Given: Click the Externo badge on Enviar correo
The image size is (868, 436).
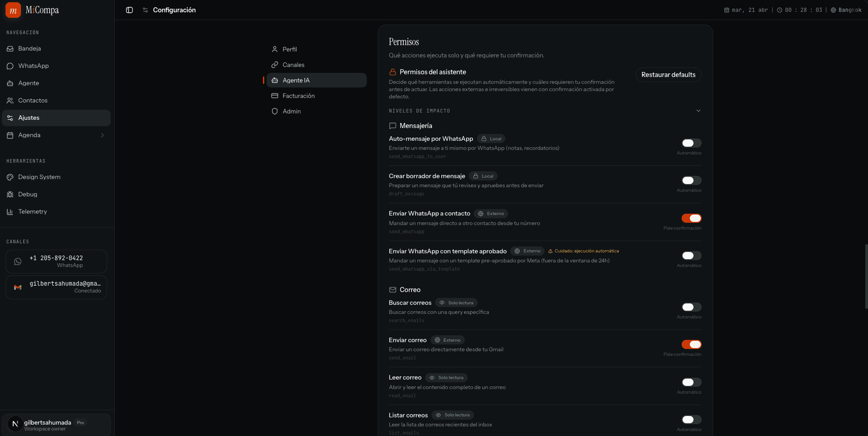Looking at the screenshot, I should click(x=447, y=340).
